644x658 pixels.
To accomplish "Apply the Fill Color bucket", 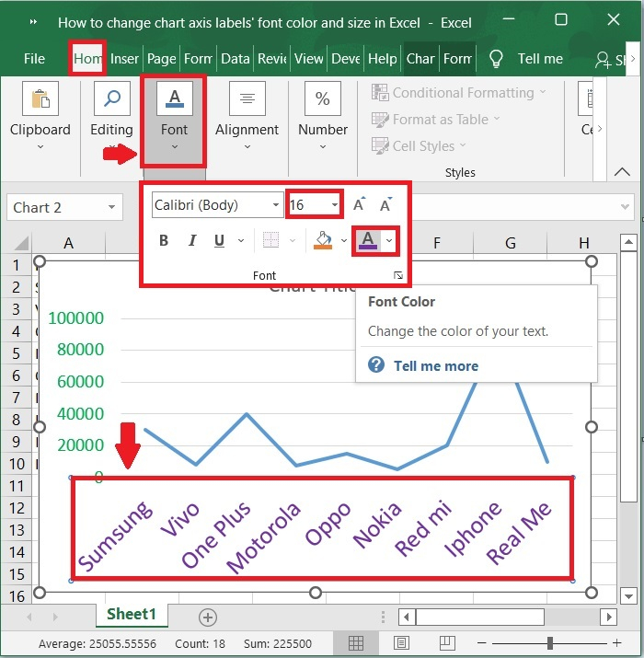I will tap(323, 240).
